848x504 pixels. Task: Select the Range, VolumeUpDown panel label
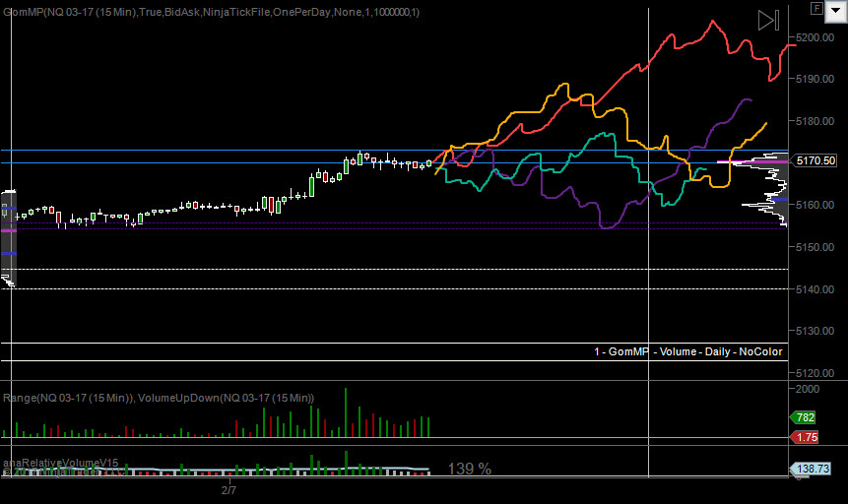click(159, 398)
